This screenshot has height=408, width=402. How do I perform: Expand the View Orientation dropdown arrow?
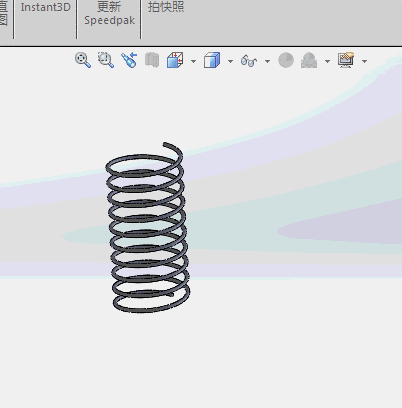193,61
